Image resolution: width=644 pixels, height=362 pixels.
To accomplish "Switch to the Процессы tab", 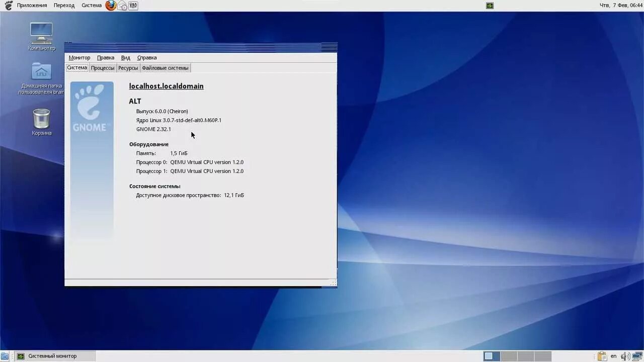I will point(103,68).
